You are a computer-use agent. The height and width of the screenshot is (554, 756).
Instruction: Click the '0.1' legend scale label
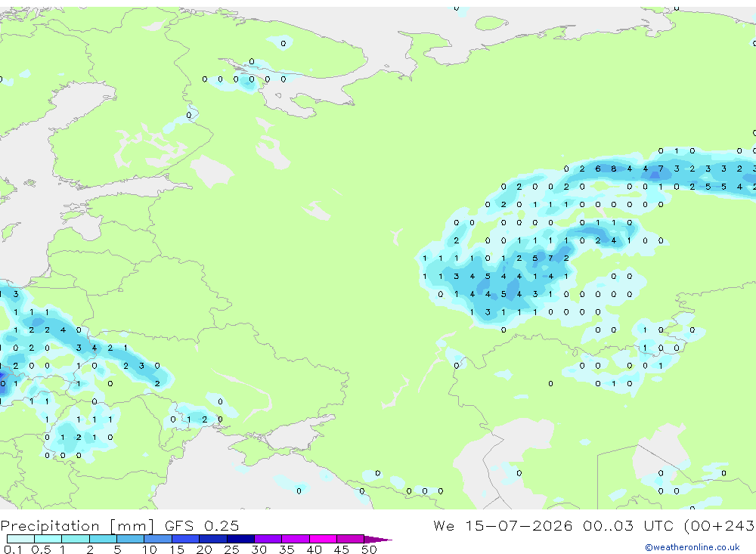pos(13,549)
